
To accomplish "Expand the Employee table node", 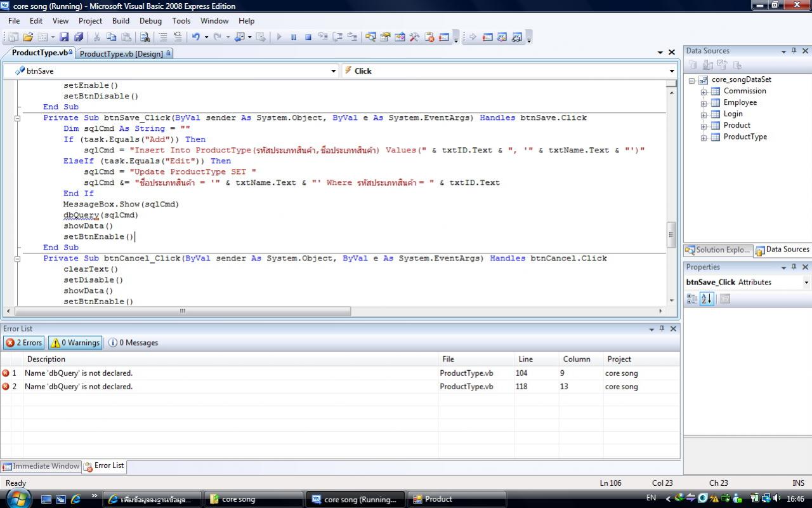I will [704, 103].
